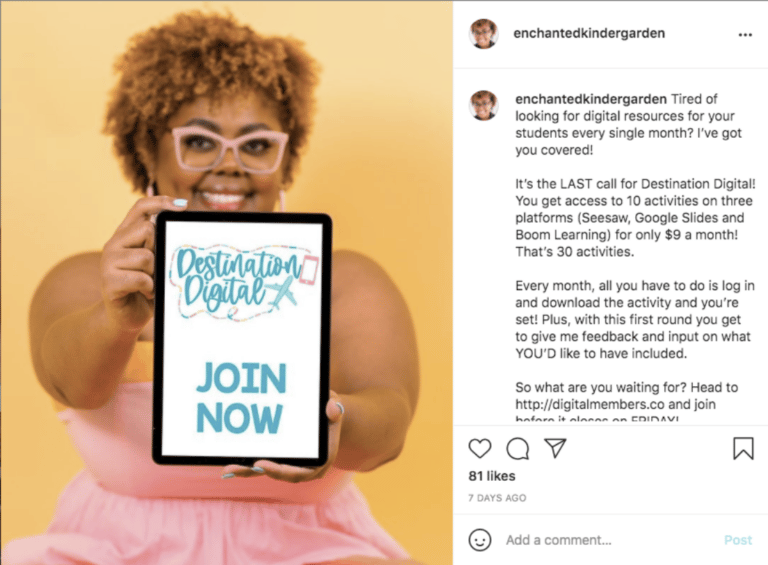Click the caption profile avatar
768x565 pixels.
point(483,105)
